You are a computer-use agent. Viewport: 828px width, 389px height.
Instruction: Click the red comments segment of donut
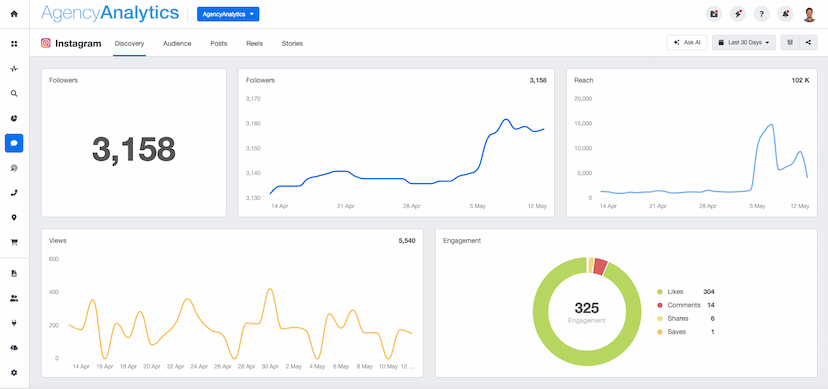(600, 267)
